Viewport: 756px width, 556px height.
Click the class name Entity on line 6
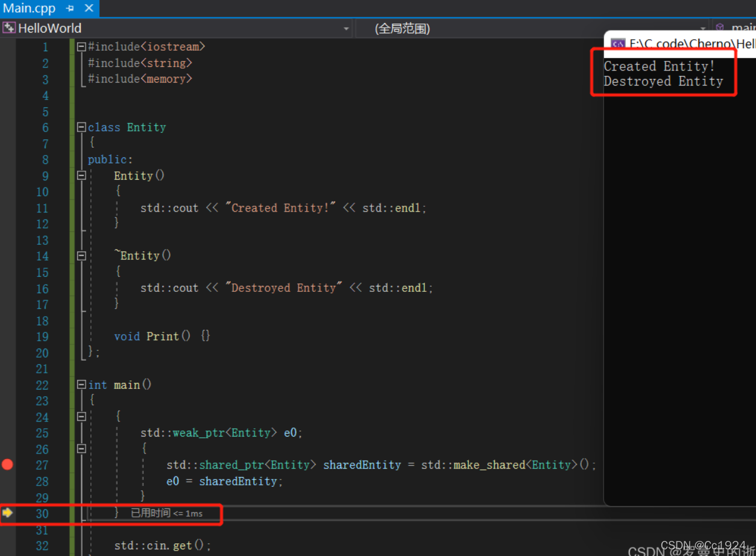tap(146, 127)
